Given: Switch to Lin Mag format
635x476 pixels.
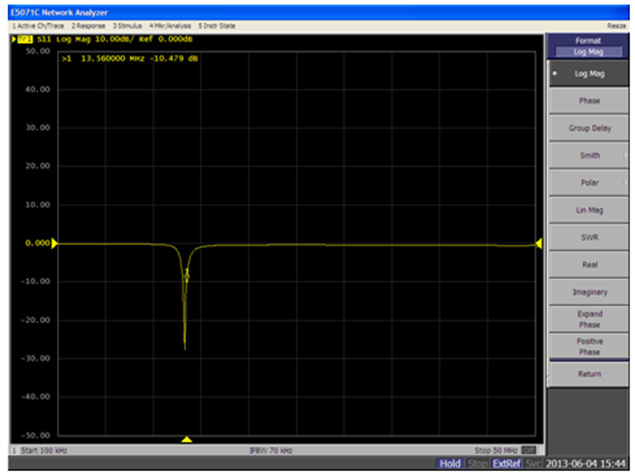Looking at the screenshot, I should point(589,210).
